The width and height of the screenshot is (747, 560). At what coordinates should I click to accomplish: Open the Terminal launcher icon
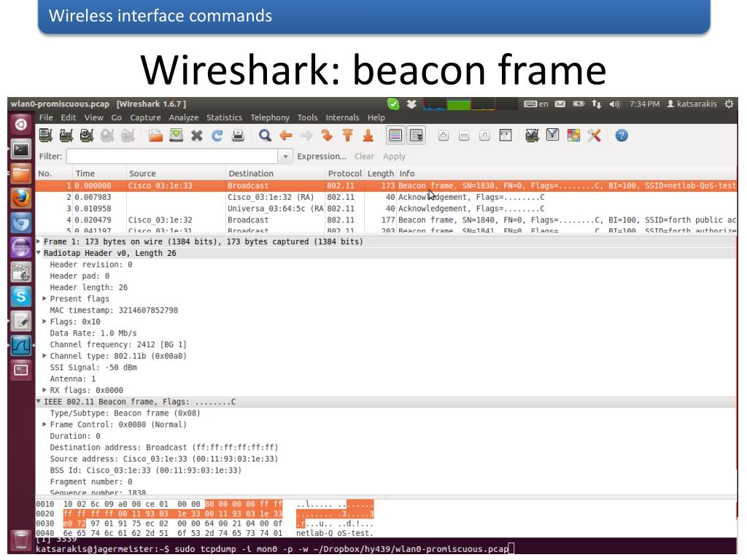tap(21, 150)
